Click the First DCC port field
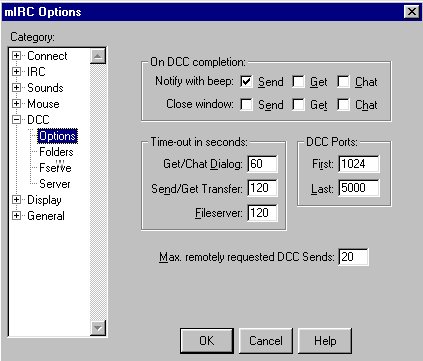Image resolution: width=423 pixels, height=361 pixels. (x=359, y=164)
